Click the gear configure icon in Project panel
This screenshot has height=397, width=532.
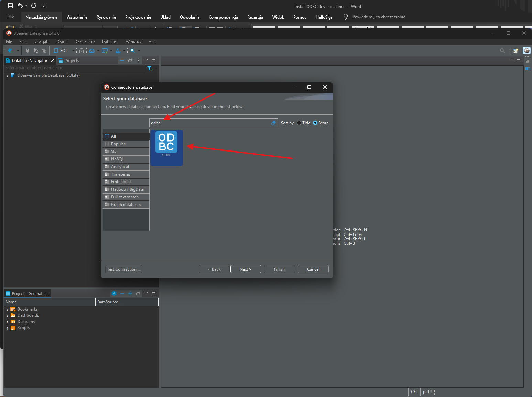pyautogui.click(x=114, y=293)
